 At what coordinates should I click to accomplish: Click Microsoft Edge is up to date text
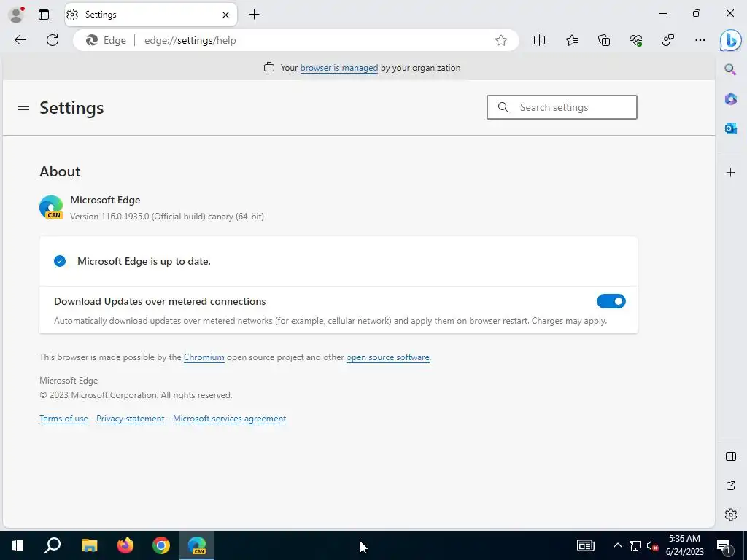[x=144, y=262]
